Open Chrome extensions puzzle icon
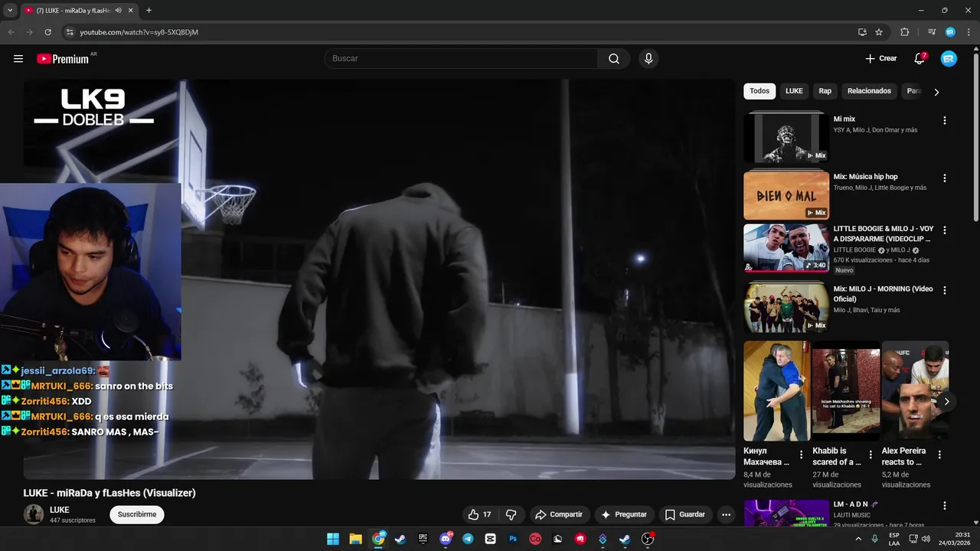980x551 pixels. coord(904,32)
